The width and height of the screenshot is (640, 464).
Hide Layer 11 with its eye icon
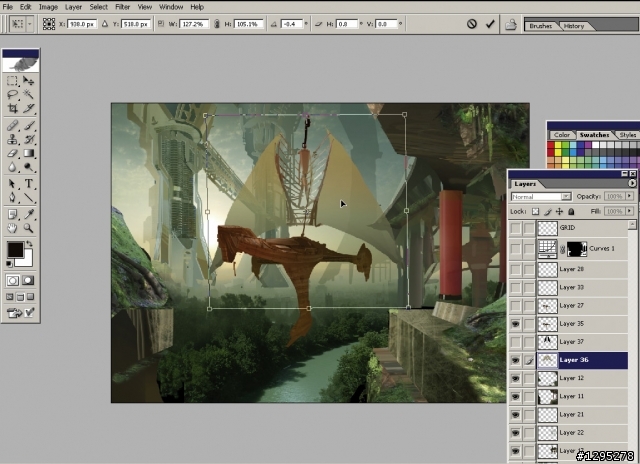(516, 397)
